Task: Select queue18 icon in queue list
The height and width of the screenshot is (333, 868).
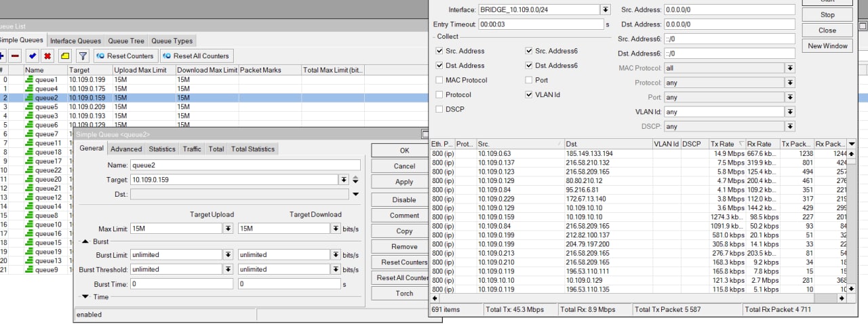Action: pos(29,153)
